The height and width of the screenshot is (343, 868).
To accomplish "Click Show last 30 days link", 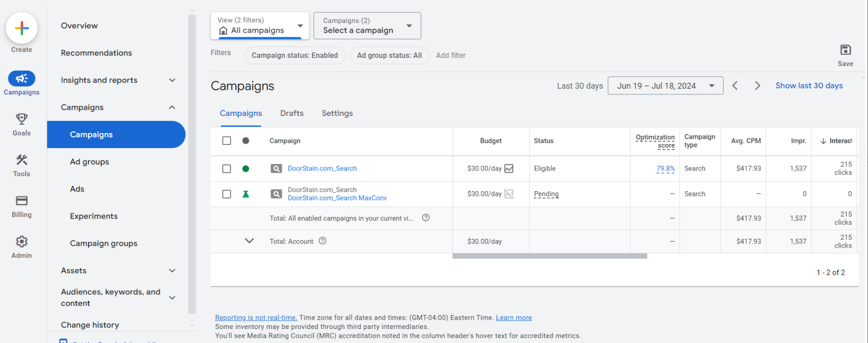I will tap(809, 86).
